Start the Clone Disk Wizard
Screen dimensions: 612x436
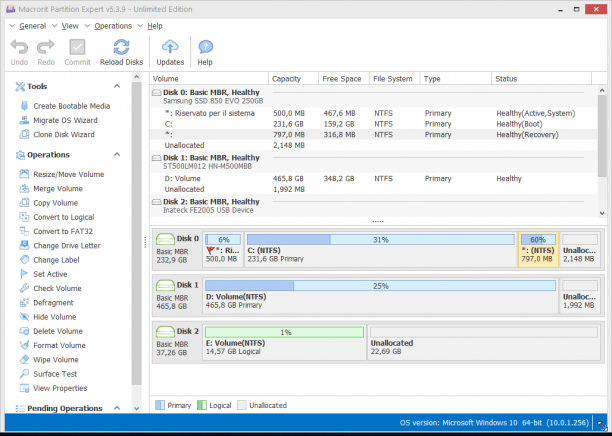pos(57,135)
